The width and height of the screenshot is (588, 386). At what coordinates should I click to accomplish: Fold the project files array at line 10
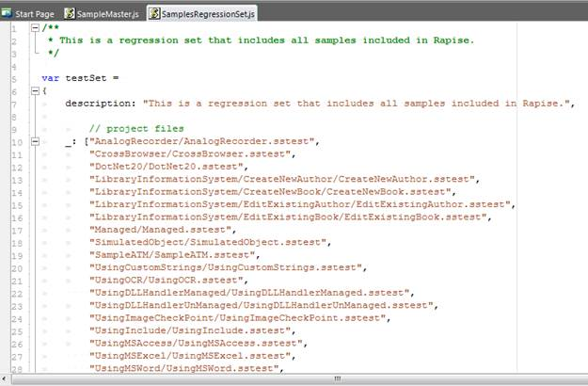(34, 141)
